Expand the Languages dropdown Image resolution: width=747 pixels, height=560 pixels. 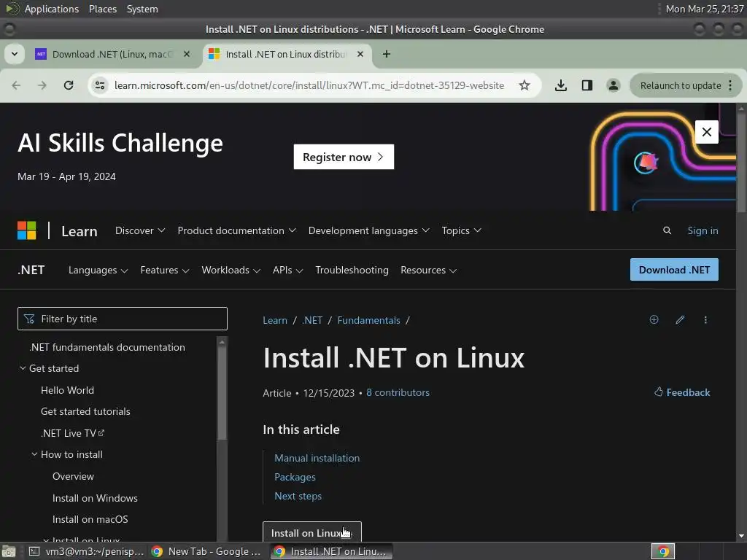coord(98,270)
